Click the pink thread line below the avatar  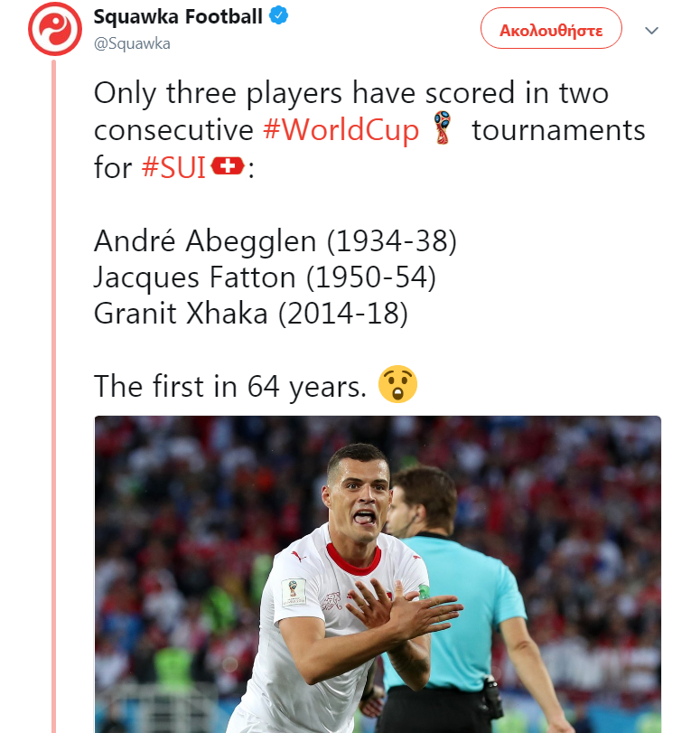tap(53, 397)
